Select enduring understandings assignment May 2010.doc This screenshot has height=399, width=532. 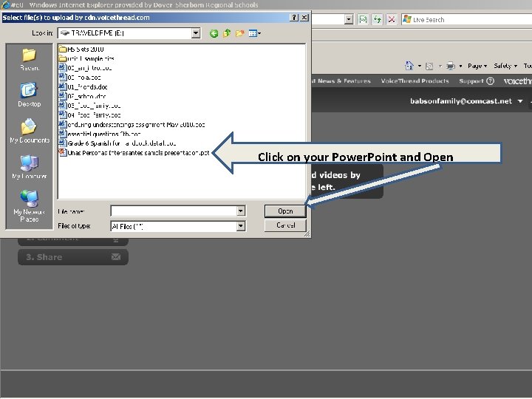132,125
